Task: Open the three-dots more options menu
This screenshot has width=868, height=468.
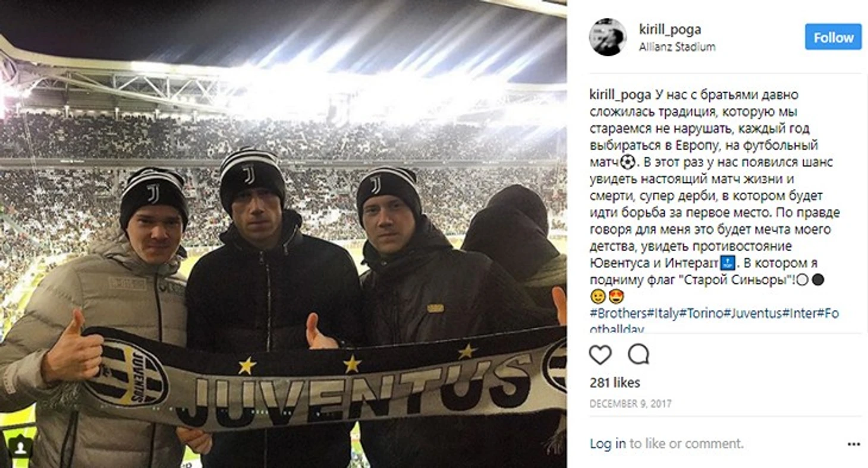Action: point(854,444)
